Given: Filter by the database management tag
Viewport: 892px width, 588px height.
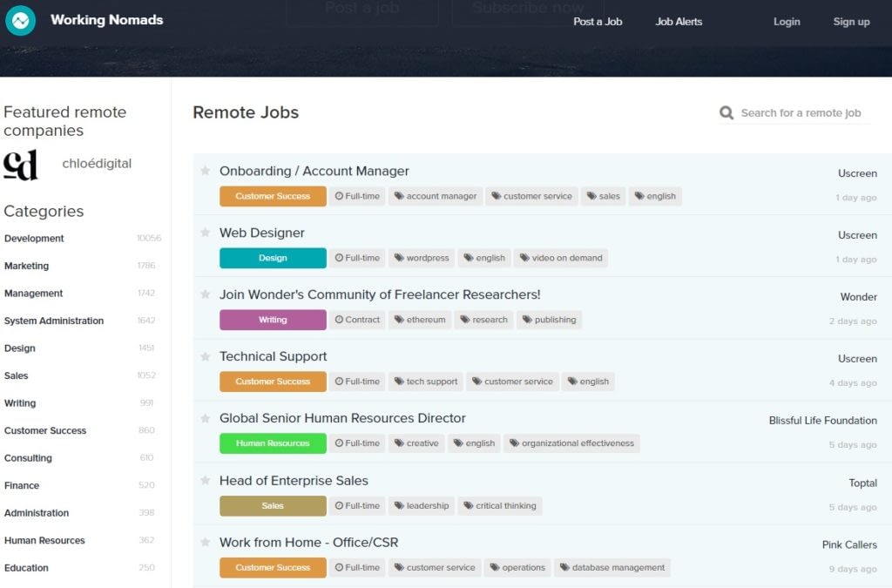Looking at the screenshot, I should pyautogui.click(x=612, y=567).
